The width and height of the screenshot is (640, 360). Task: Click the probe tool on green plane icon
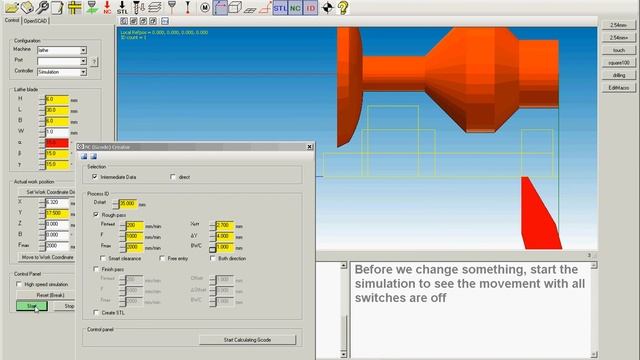(x=93, y=7)
